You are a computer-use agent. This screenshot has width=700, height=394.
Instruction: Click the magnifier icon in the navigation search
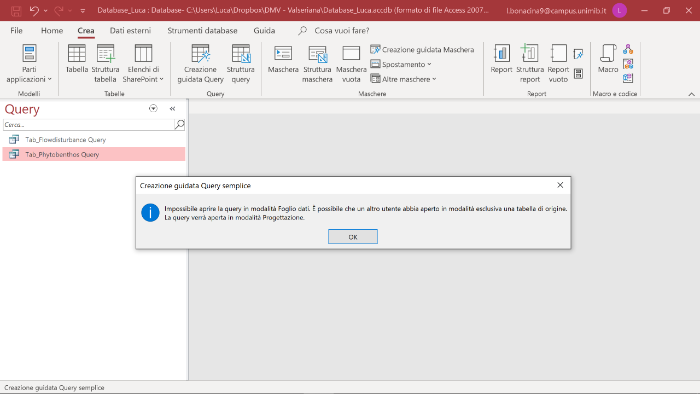tap(179, 124)
